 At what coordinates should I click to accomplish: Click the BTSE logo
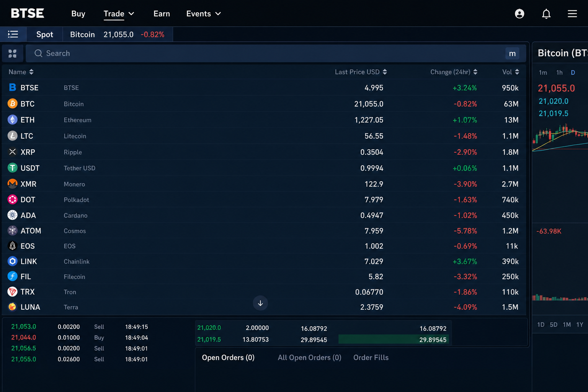coord(28,13)
